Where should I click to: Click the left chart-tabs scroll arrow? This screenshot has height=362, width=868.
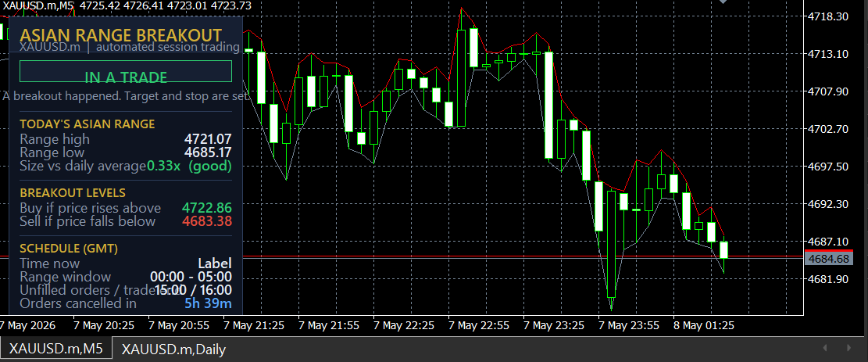coord(825,348)
